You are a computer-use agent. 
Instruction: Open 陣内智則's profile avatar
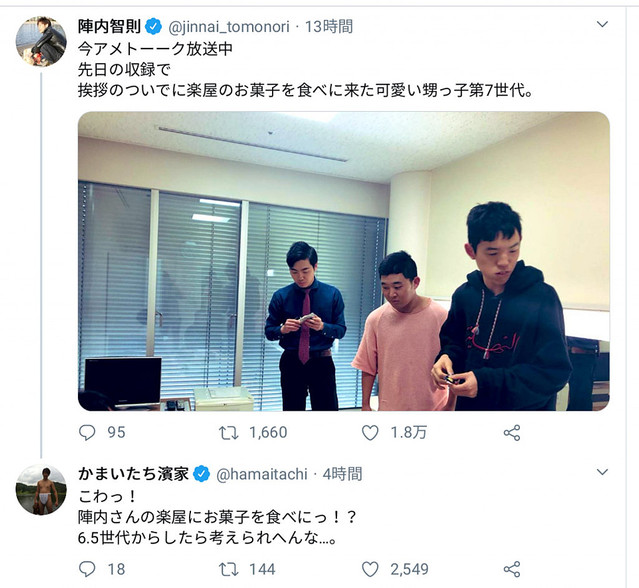41,41
